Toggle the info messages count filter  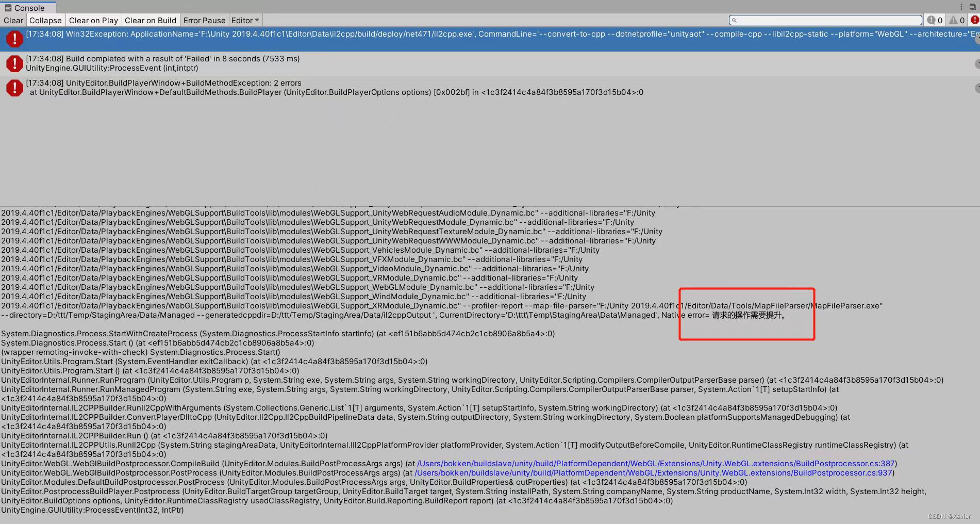click(934, 20)
